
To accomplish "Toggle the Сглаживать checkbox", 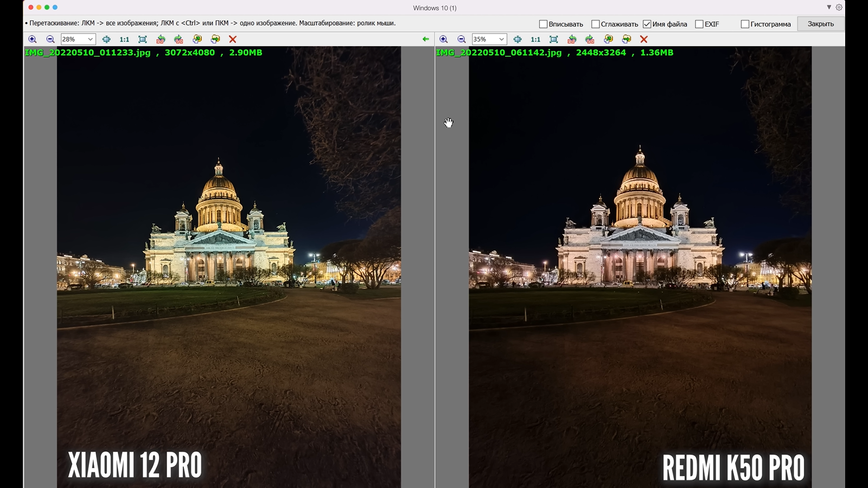I will pyautogui.click(x=595, y=24).
